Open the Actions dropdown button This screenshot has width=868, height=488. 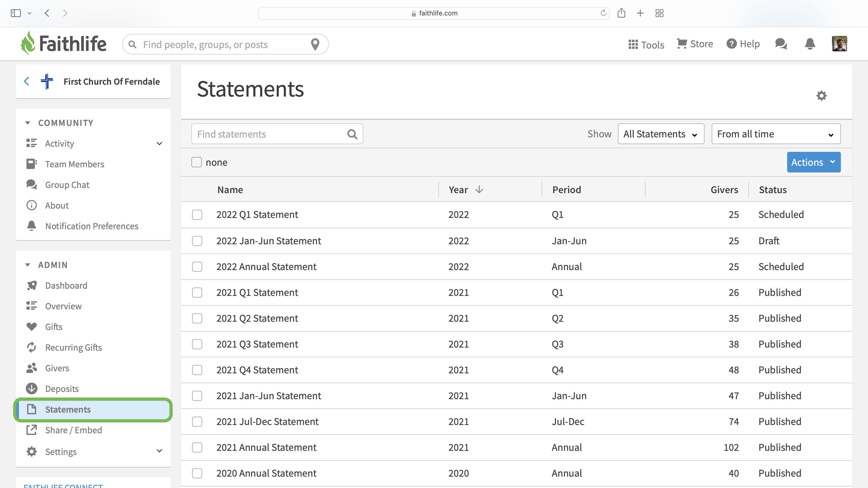pyautogui.click(x=813, y=162)
